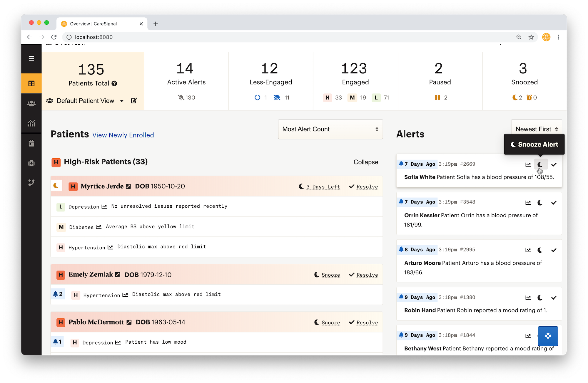Resolve the Sofia White alert checkmark
588x383 pixels.
pos(554,164)
